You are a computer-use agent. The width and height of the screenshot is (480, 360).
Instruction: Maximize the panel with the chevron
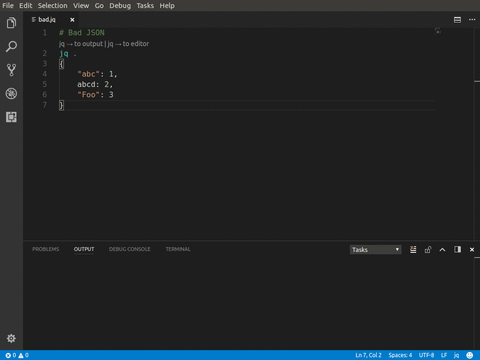pos(442,250)
